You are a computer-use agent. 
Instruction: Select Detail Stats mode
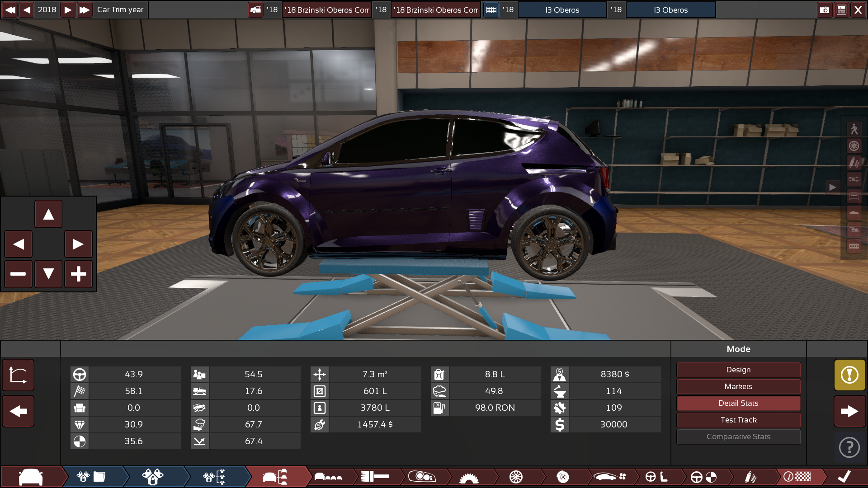[739, 403]
